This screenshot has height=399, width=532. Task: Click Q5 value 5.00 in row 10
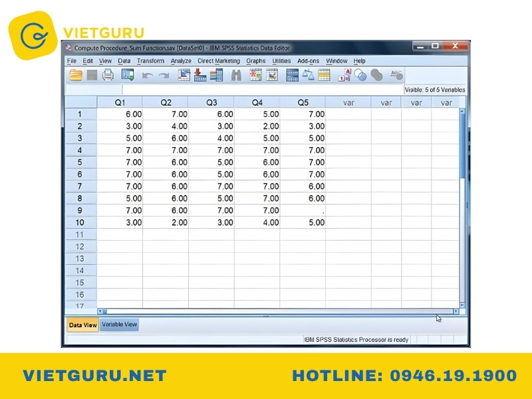point(303,223)
